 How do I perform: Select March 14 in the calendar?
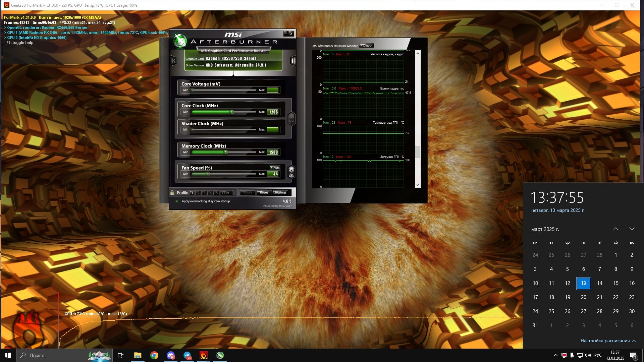pos(600,283)
